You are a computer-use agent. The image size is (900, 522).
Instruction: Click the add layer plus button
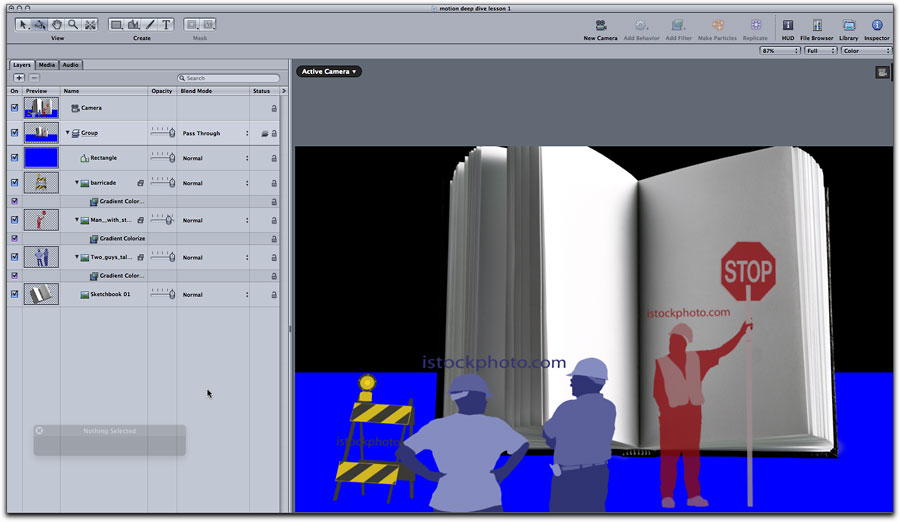(19, 78)
